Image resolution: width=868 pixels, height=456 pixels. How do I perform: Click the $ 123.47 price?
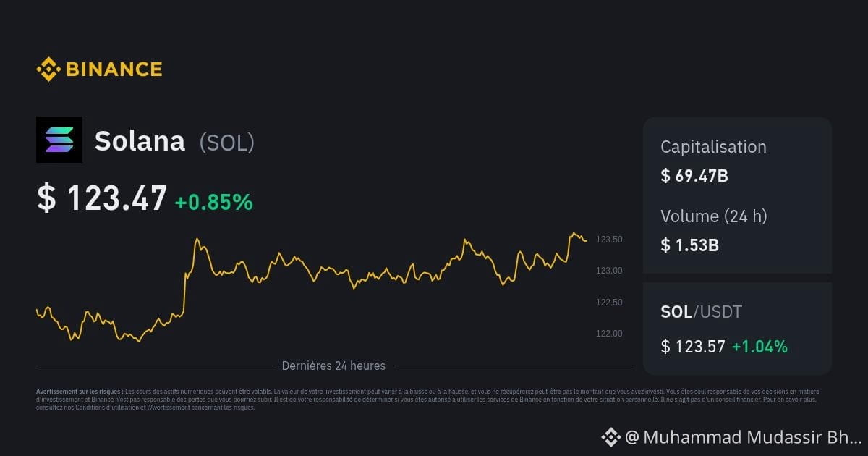tap(102, 198)
